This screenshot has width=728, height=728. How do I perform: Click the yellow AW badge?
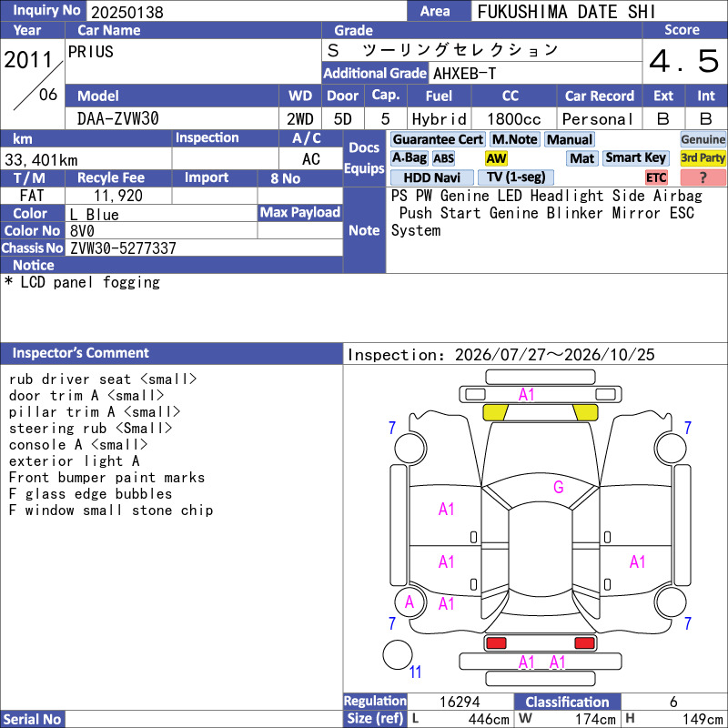tap(496, 158)
